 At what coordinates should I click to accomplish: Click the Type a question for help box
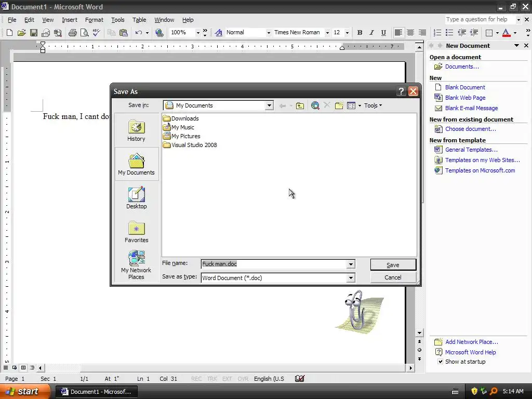coord(480,19)
